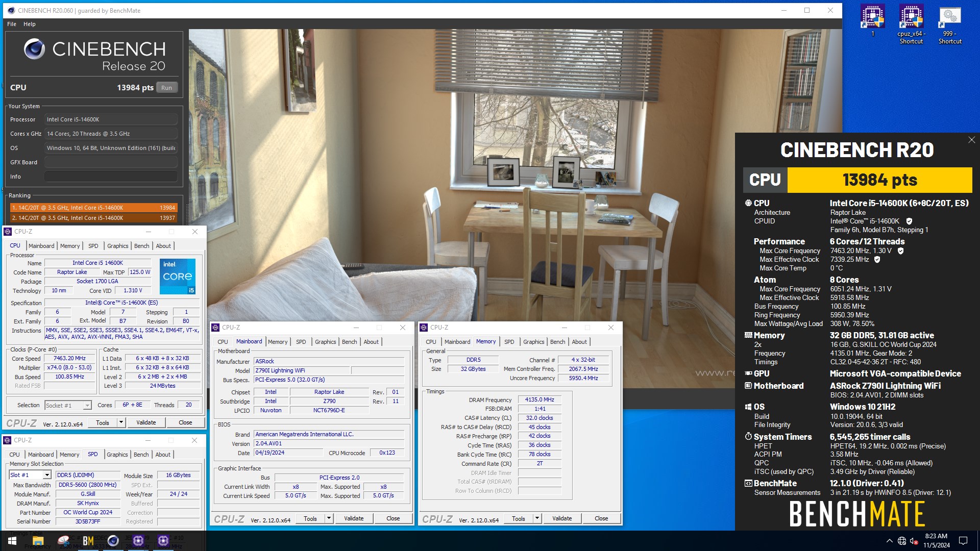Click Close button in Memory CPU-Z window
The width and height of the screenshot is (980, 551).
(601, 518)
